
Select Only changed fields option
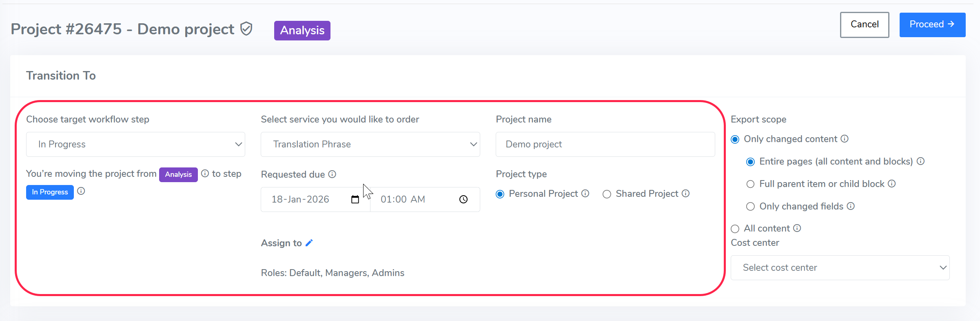click(751, 207)
